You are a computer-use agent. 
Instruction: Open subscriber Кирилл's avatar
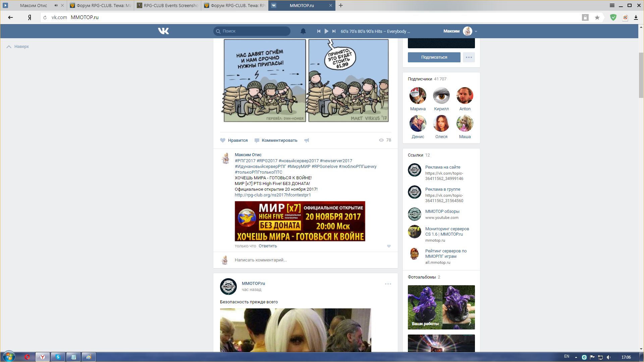point(441,96)
